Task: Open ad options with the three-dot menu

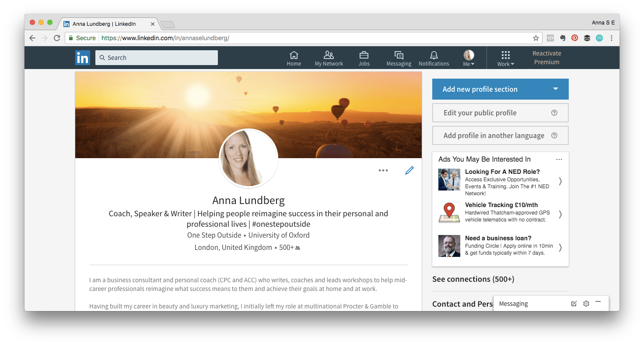Action: click(x=559, y=159)
